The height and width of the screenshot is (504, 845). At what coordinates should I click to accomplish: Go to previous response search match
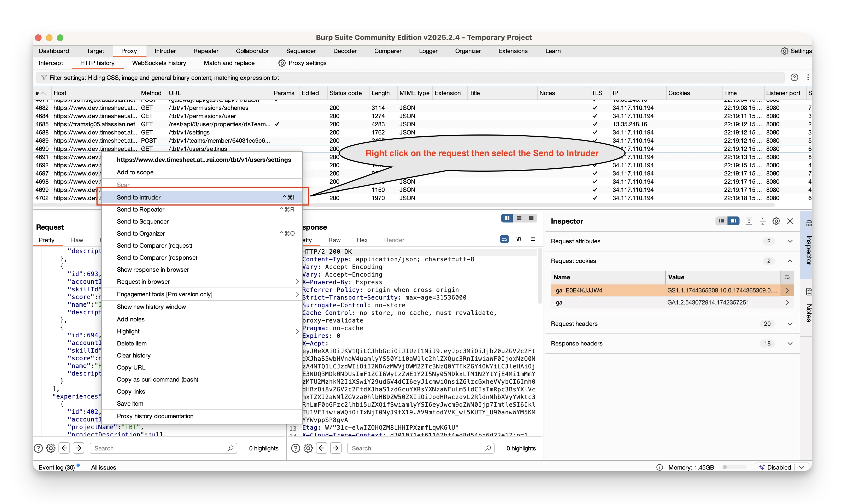[321, 448]
